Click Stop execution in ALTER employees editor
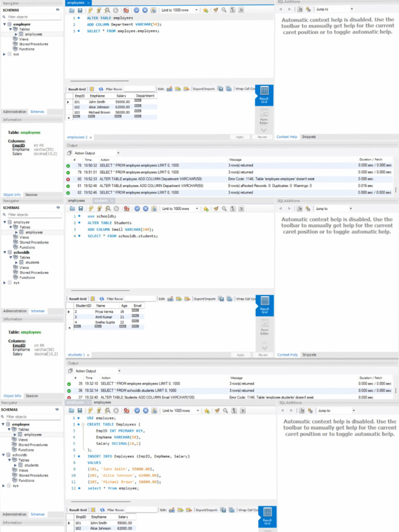Viewport: 399px width, 532px height. click(x=116, y=10)
